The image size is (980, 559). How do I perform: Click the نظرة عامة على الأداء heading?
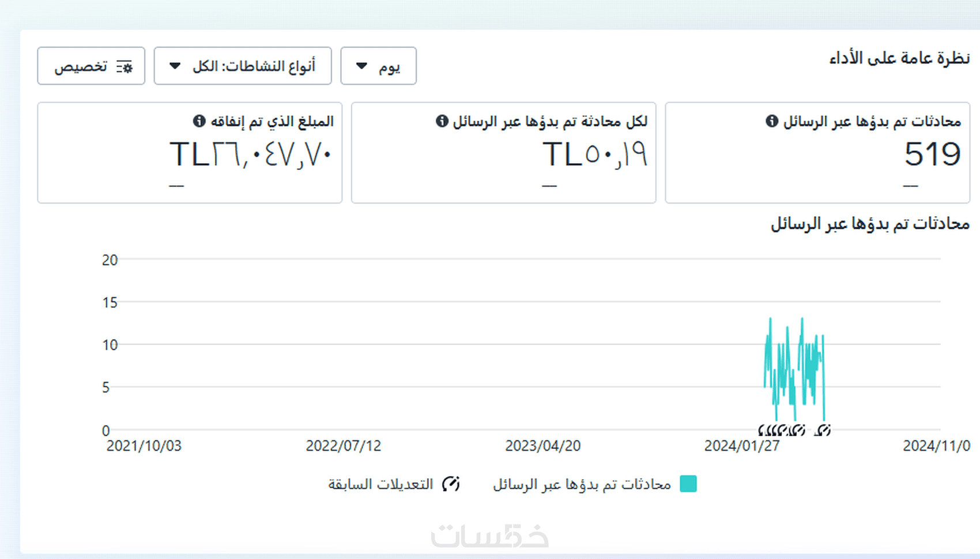(899, 58)
